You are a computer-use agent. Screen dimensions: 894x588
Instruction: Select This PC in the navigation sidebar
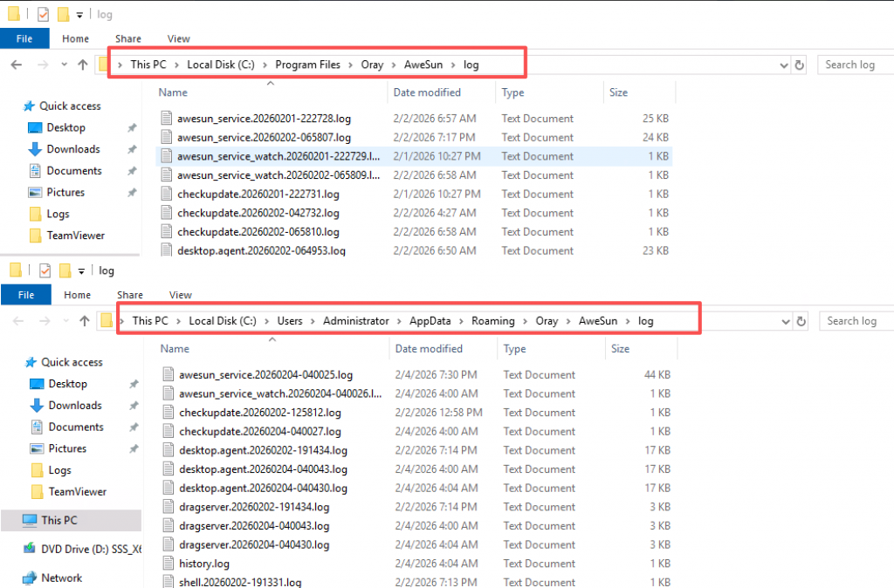point(58,520)
